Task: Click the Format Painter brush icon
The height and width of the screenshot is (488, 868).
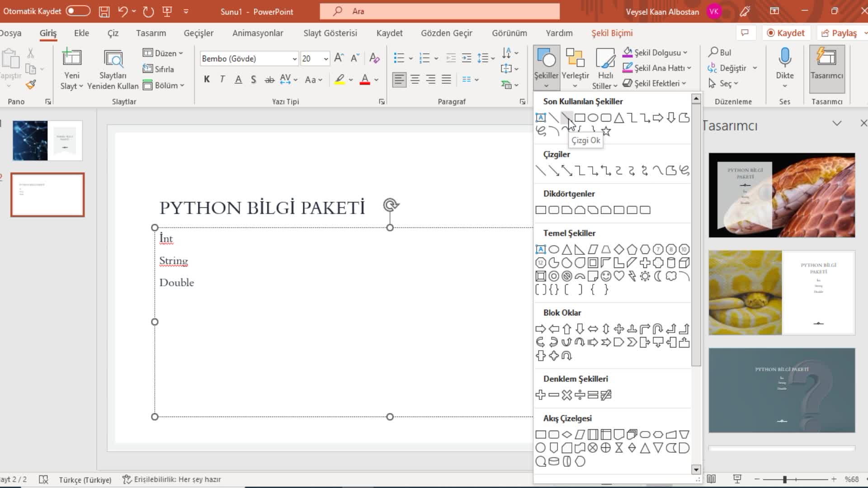Action: [x=31, y=84]
